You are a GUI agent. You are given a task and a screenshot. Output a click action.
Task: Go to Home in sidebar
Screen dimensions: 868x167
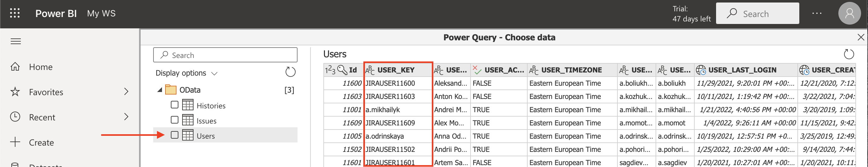(40, 67)
